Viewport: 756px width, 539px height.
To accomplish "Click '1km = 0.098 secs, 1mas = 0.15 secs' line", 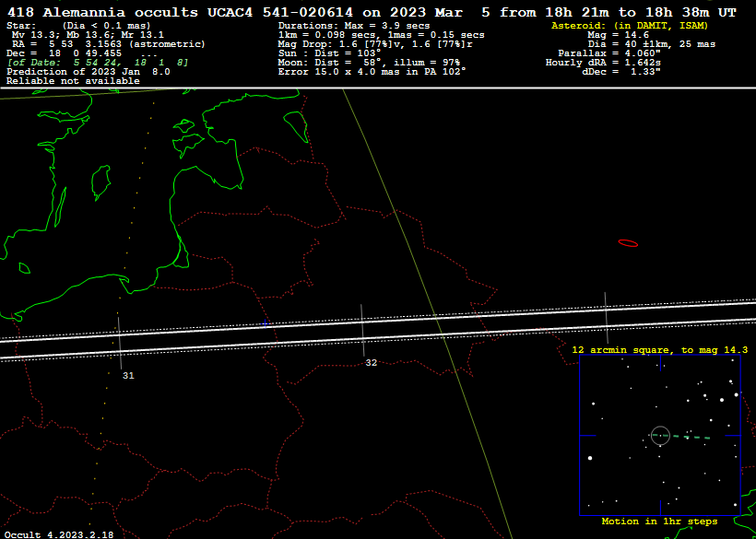I will click(x=382, y=35).
